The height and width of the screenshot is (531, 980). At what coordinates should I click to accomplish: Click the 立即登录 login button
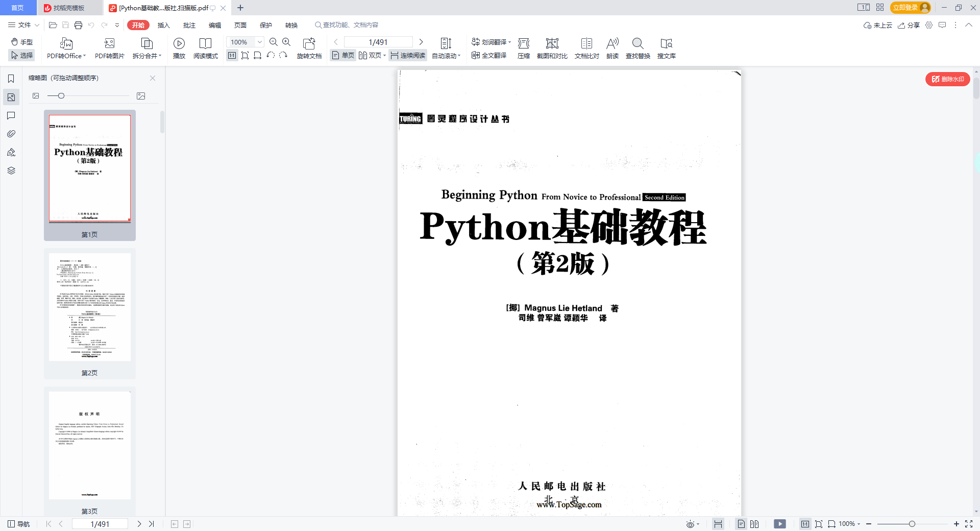point(911,8)
